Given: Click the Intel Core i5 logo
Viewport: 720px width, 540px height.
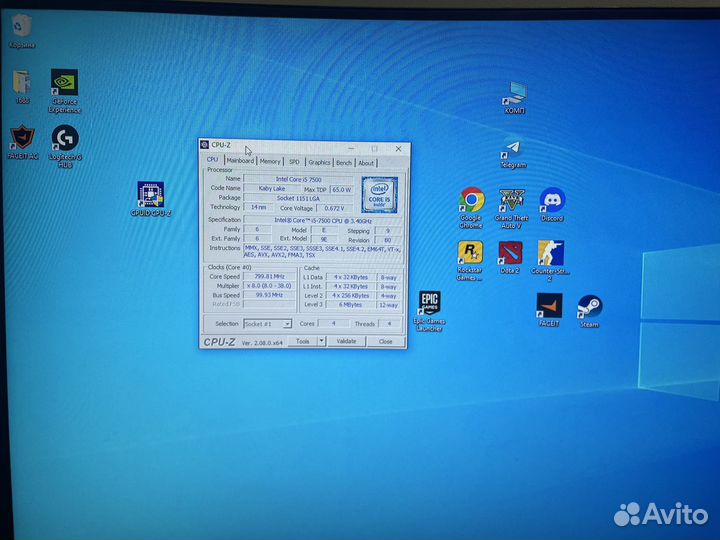Looking at the screenshot, I should click(x=379, y=195).
